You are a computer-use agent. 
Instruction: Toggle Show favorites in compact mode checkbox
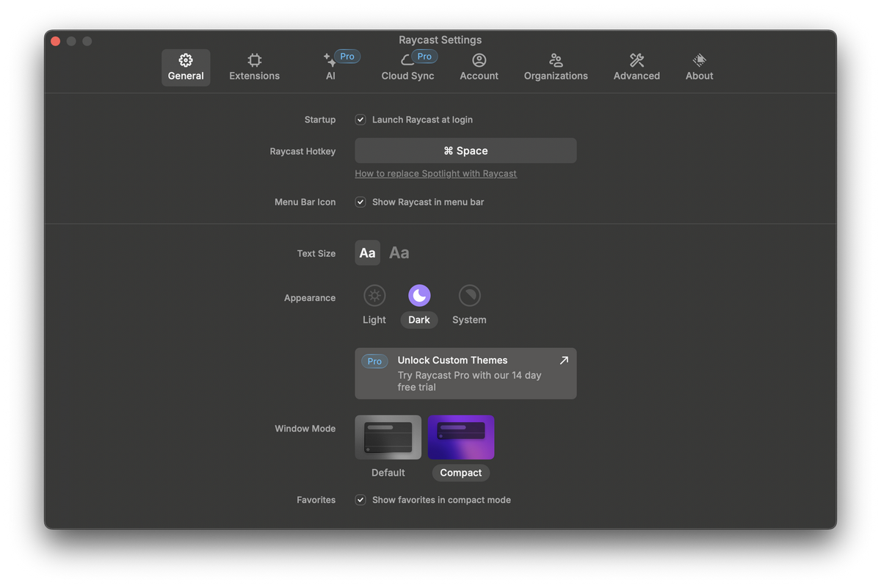coord(360,500)
